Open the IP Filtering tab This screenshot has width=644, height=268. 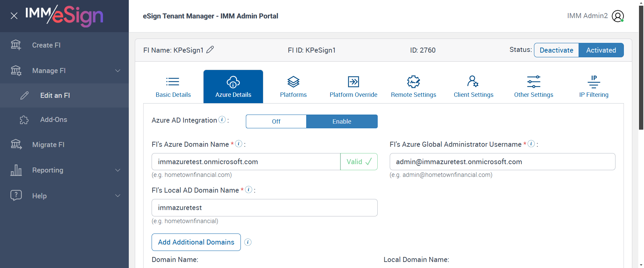[593, 86]
